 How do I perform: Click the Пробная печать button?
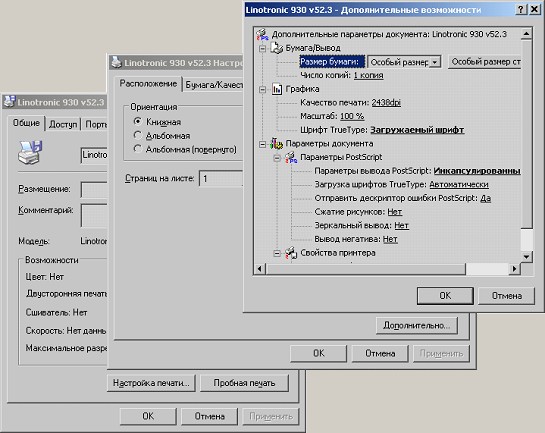click(x=244, y=383)
